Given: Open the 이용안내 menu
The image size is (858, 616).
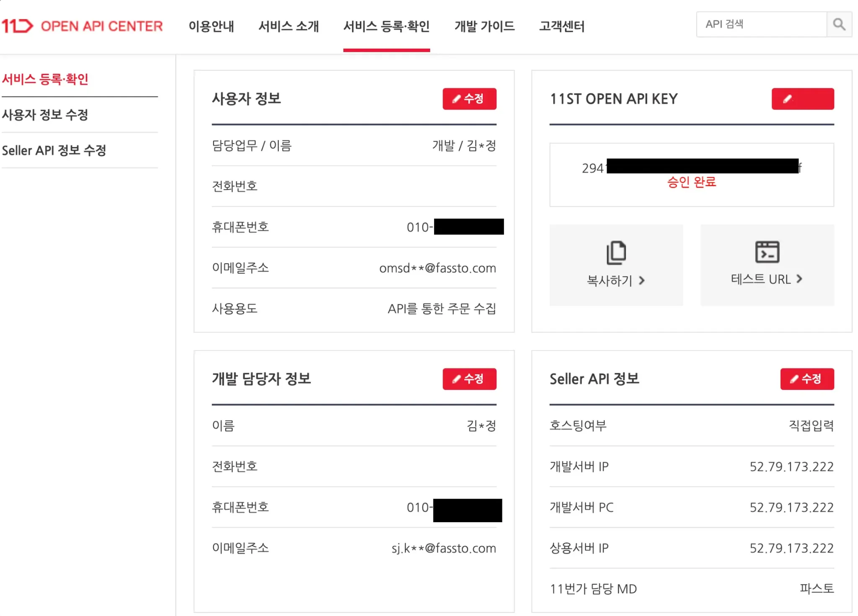Looking at the screenshot, I should (211, 26).
